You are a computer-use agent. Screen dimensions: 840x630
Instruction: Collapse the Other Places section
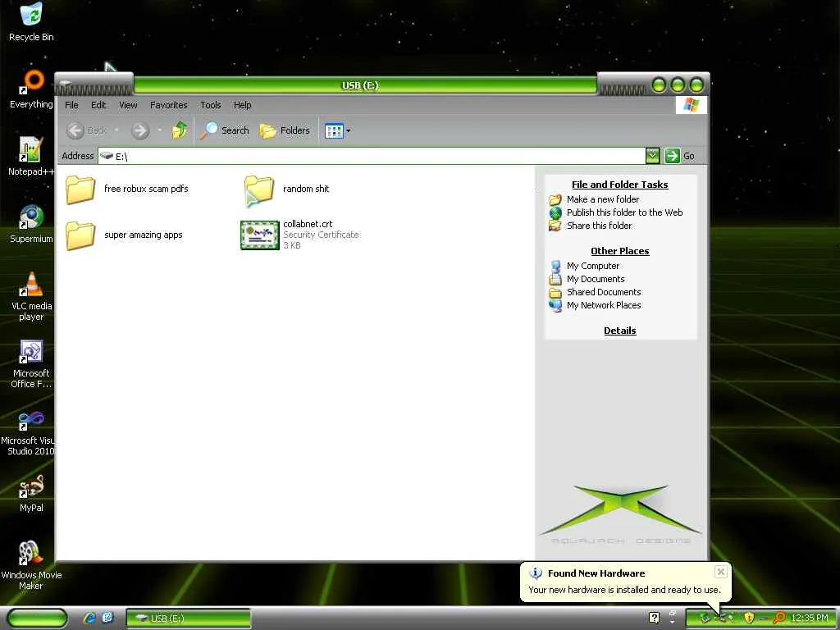click(620, 251)
